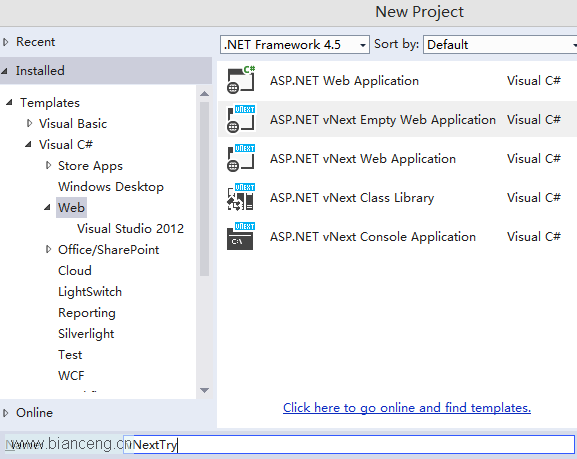Collapse the Visual C# node arrow

(x=28, y=145)
